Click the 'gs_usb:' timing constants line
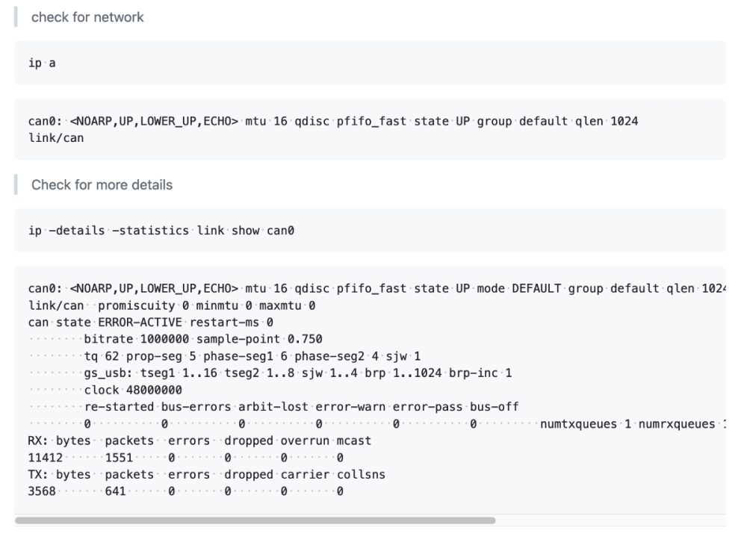This screenshot has height=560, width=747. click(x=298, y=373)
